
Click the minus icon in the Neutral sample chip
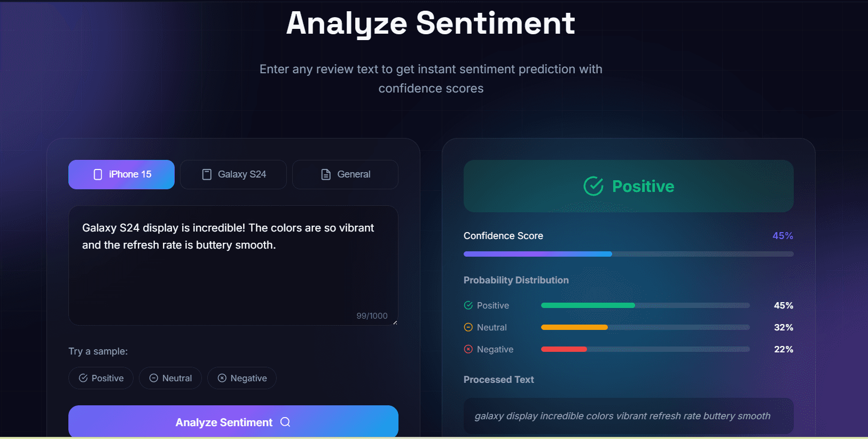153,378
